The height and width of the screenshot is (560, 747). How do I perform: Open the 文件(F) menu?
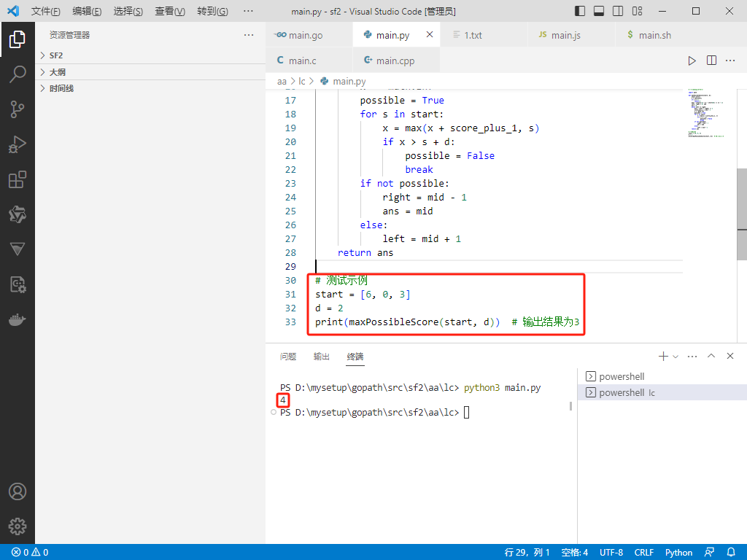(x=46, y=11)
